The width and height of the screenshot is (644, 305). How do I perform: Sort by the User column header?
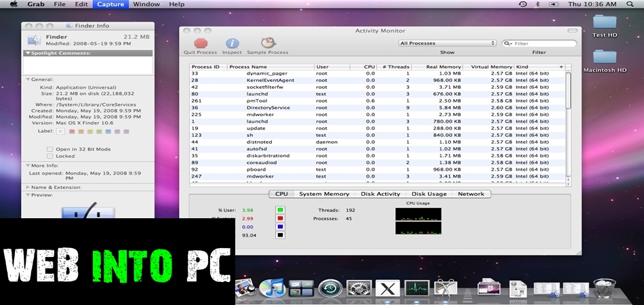[332, 67]
